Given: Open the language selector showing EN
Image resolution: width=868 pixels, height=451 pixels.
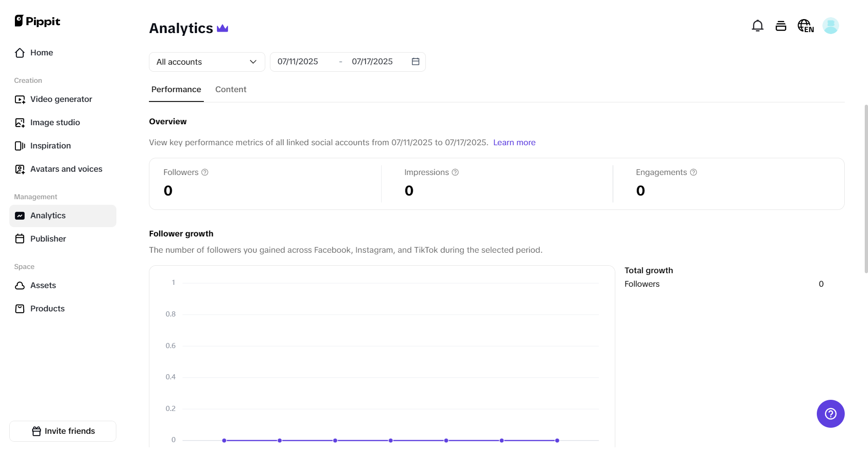Looking at the screenshot, I should [805, 26].
